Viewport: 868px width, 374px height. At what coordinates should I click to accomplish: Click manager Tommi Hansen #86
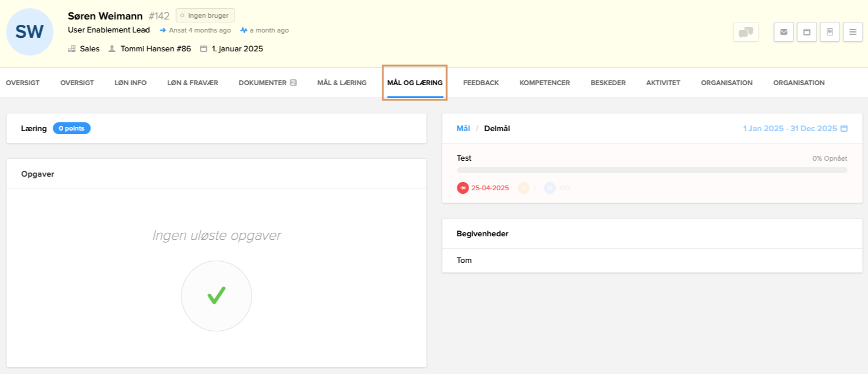[155, 48]
